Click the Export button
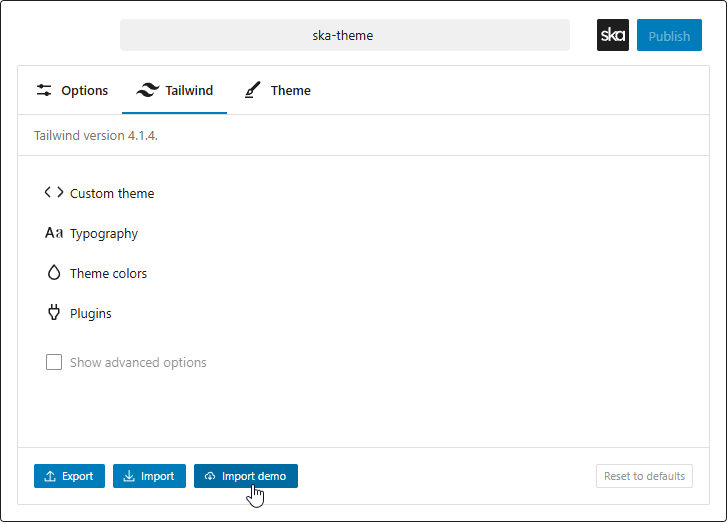 click(69, 476)
